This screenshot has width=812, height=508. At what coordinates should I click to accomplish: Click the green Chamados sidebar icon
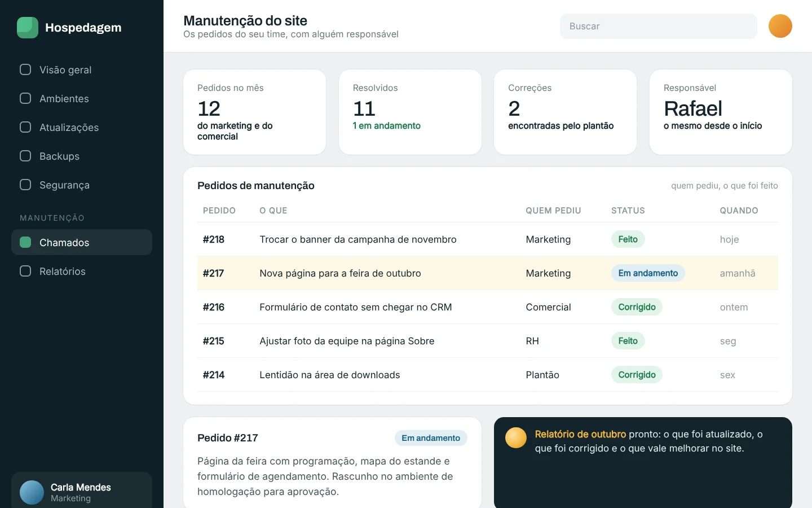(x=25, y=242)
